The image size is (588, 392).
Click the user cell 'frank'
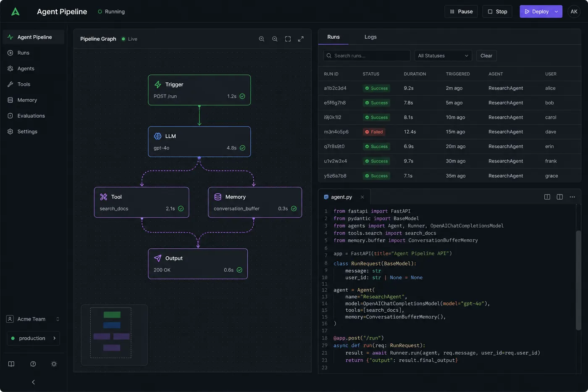pyautogui.click(x=551, y=161)
